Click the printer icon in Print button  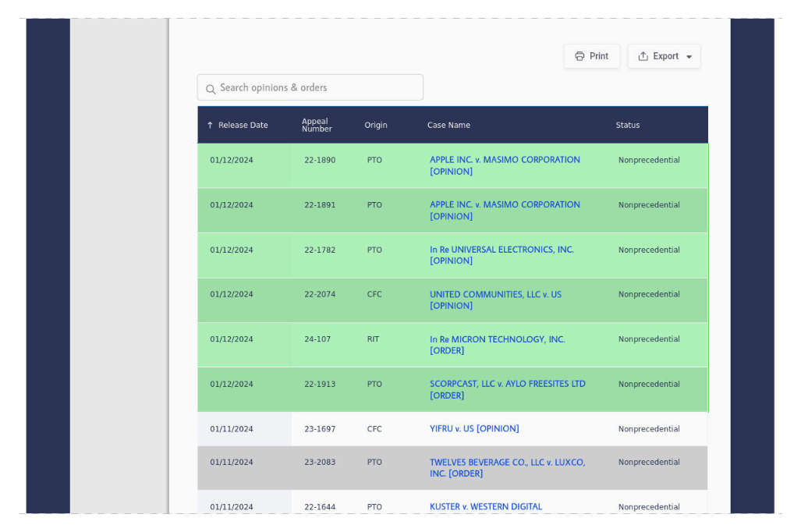tap(579, 56)
